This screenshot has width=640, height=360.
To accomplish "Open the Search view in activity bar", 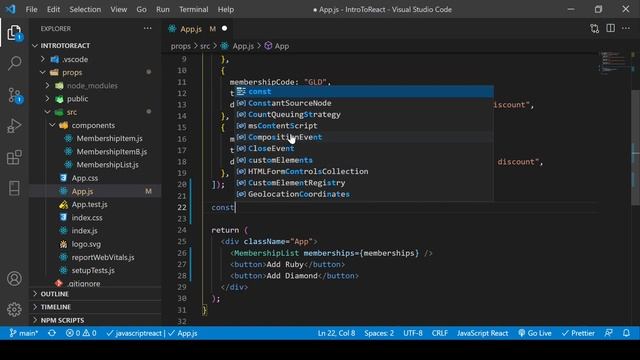I will (14, 63).
